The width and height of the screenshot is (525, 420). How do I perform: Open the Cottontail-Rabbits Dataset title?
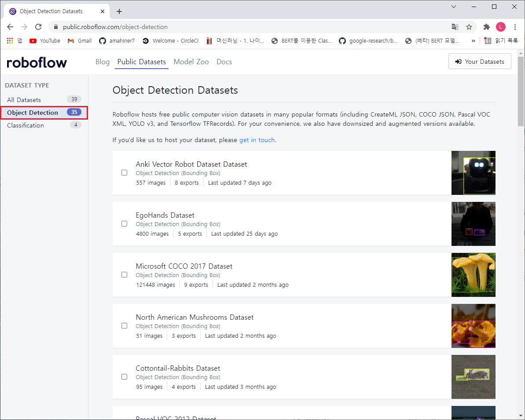(x=178, y=369)
